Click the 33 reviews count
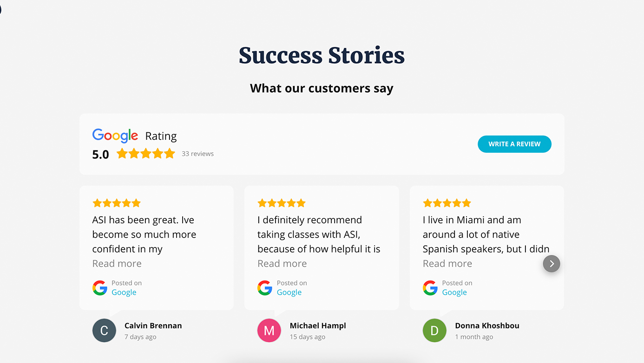644x363 pixels. point(197,154)
